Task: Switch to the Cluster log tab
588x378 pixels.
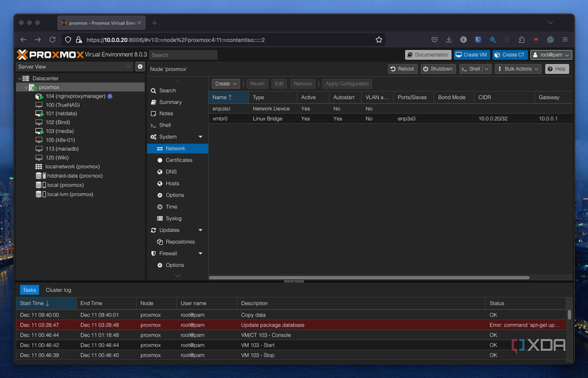Action: 58,290
